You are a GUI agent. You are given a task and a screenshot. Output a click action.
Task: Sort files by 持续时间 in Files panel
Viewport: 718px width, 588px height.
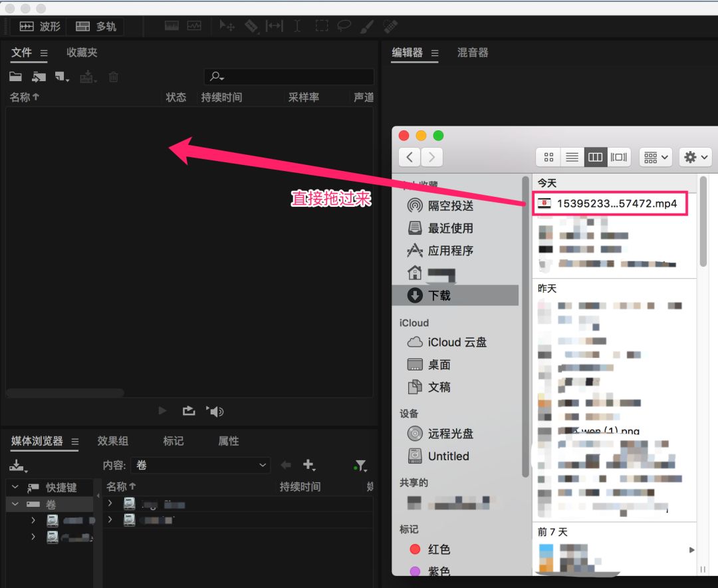click(221, 97)
